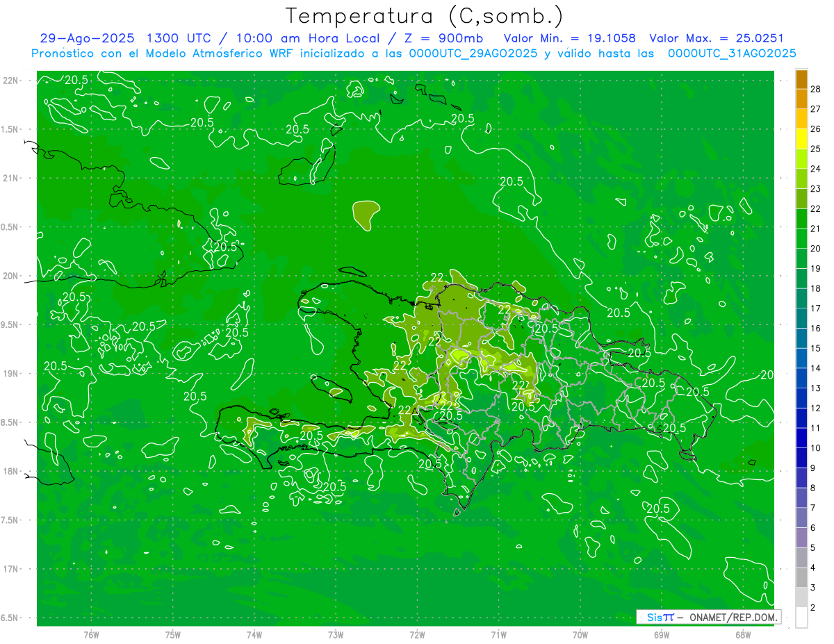Click the title 'Temperatura (C,somb.)'
Screen dimensions: 834x644
coord(425,16)
